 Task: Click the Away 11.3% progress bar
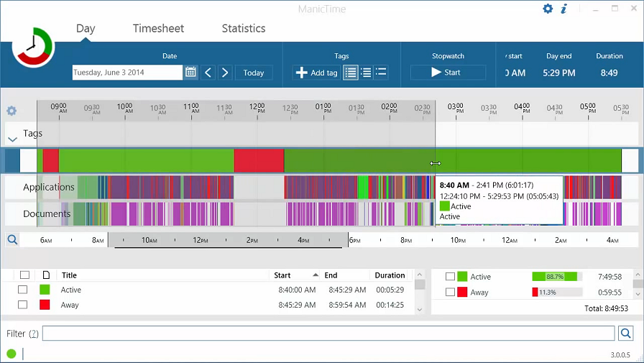point(557,292)
